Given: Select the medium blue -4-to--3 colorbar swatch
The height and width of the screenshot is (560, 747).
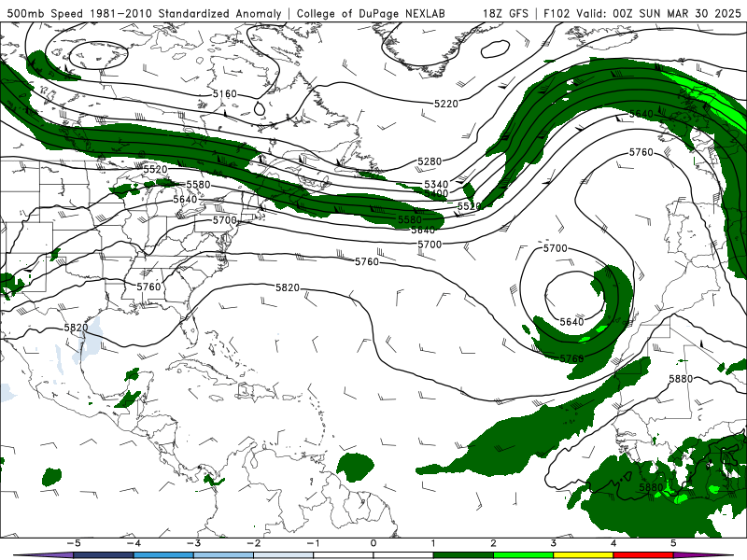Looking at the screenshot, I should pos(163,555).
